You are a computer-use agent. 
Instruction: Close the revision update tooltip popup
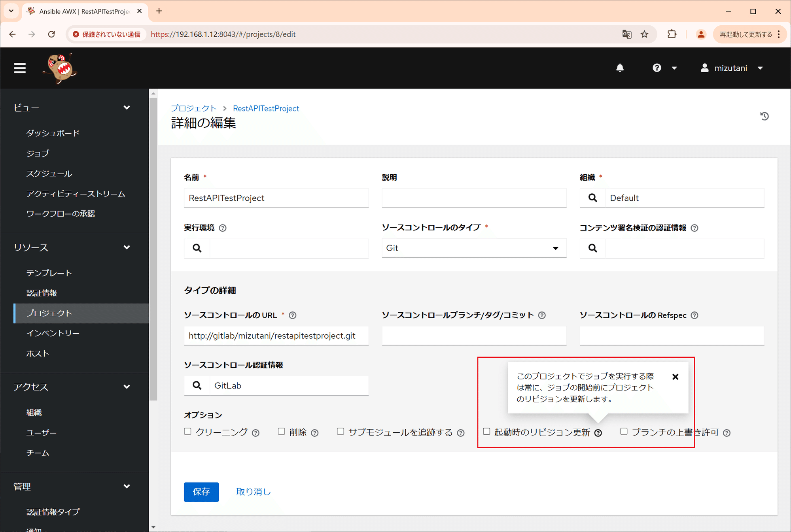pyautogui.click(x=675, y=377)
